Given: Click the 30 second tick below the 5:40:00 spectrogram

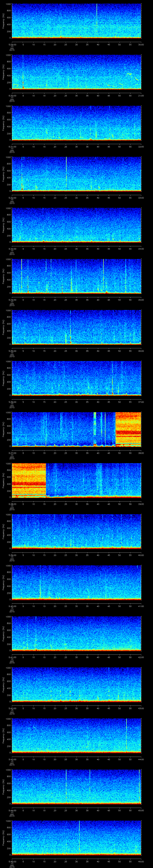Looking at the screenshot, I should coord(77,606).
